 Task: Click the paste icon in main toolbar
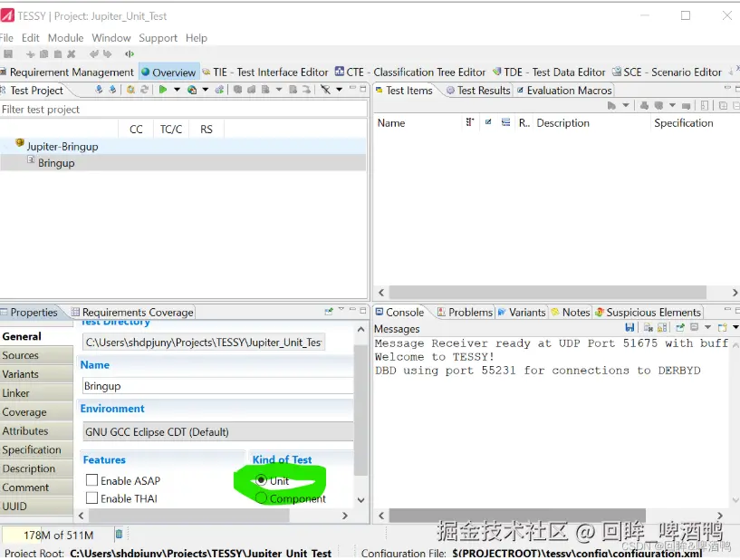click(58, 53)
